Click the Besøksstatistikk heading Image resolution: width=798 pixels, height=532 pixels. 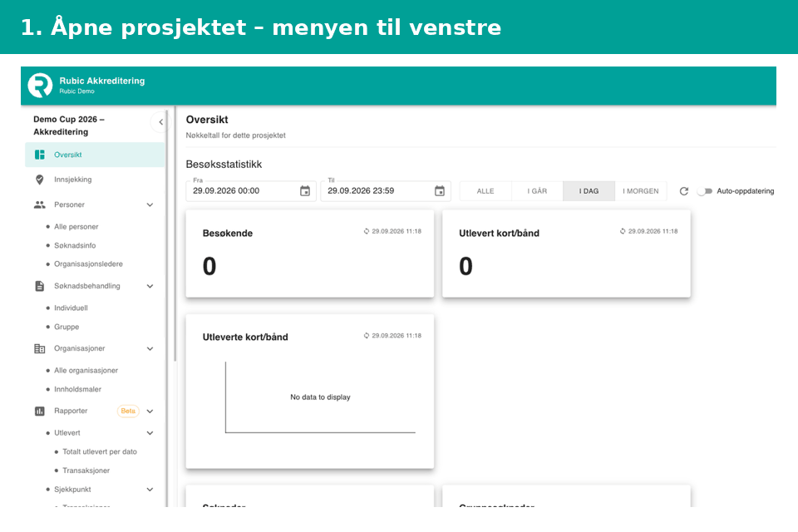(224, 165)
